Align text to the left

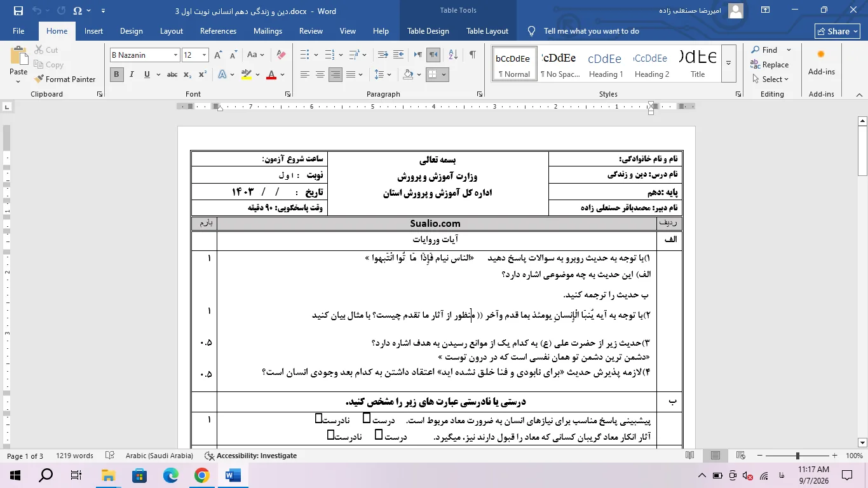pyautogui.click(x=305, y=74)
